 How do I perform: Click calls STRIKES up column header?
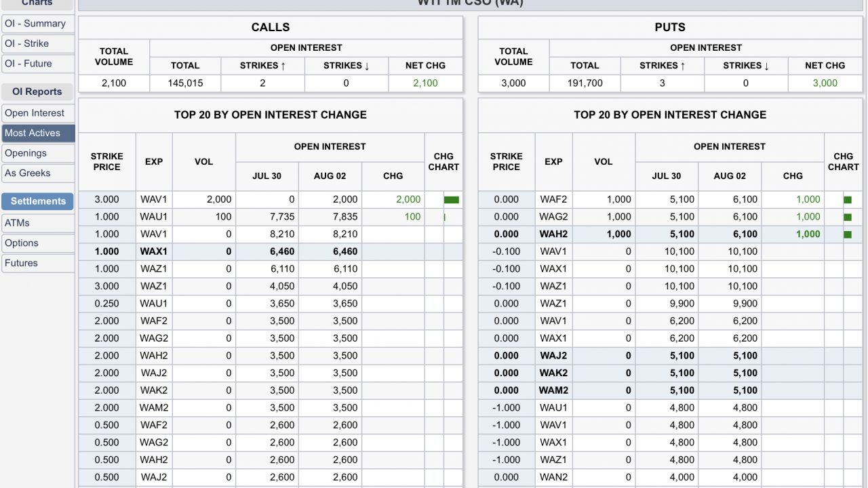pyautogui.click(x=262, y=66)
